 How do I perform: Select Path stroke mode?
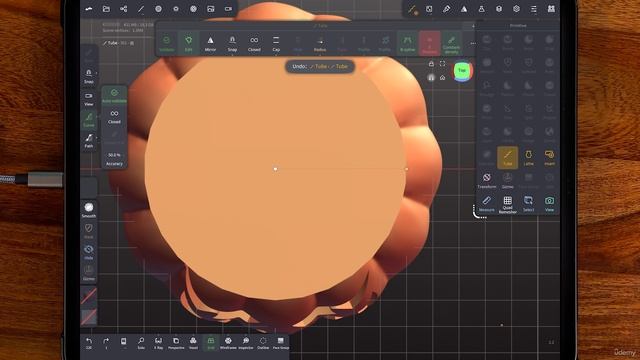click(89, 141)
